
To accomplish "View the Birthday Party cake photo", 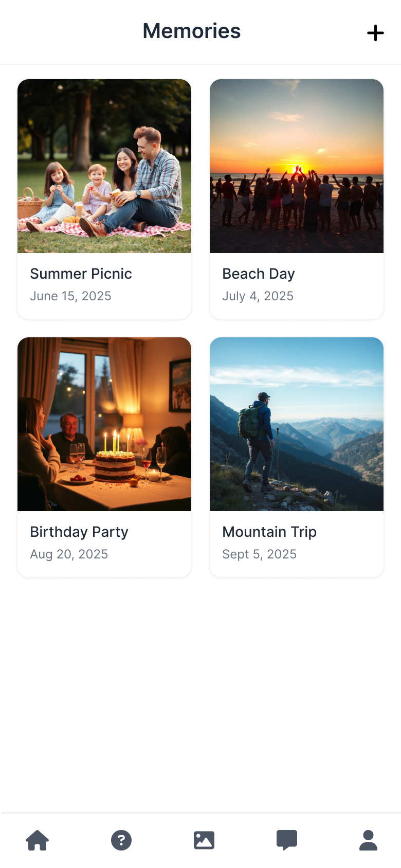I will [x=104, y=424].
